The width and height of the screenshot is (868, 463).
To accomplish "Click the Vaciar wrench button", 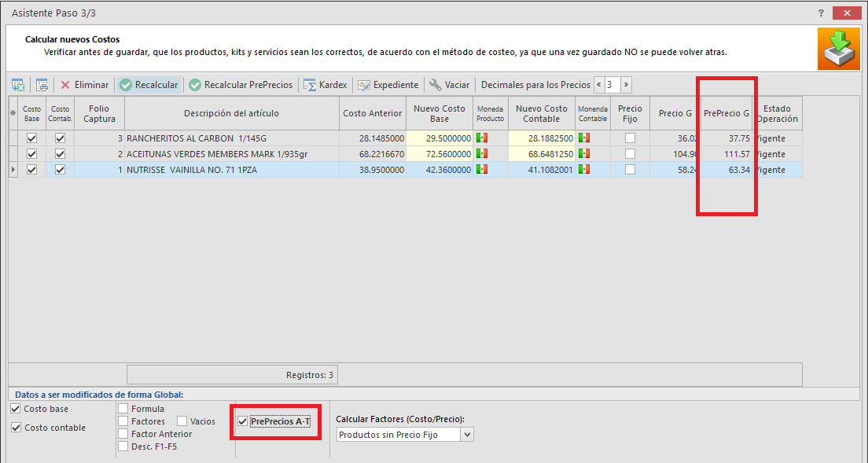I will pos(449,85).
